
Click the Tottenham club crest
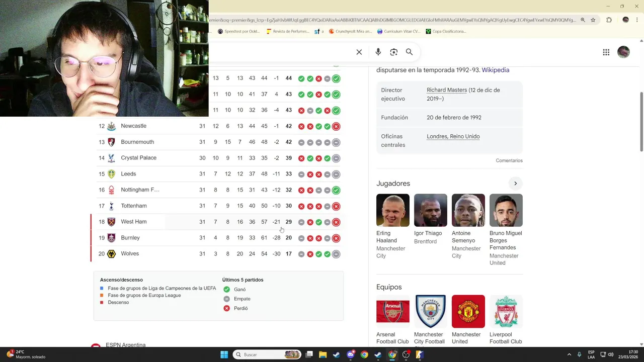[x=111, y=206]
